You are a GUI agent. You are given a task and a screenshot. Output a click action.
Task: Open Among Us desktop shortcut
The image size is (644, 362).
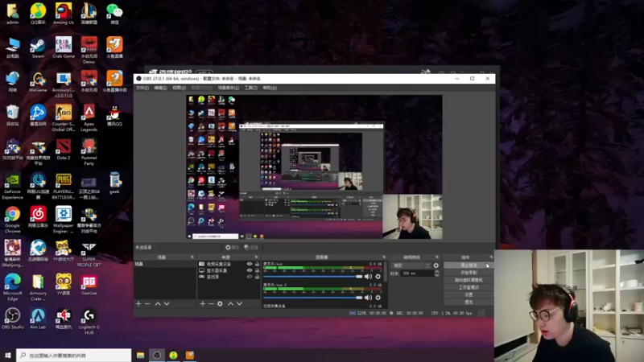(64, 14)
